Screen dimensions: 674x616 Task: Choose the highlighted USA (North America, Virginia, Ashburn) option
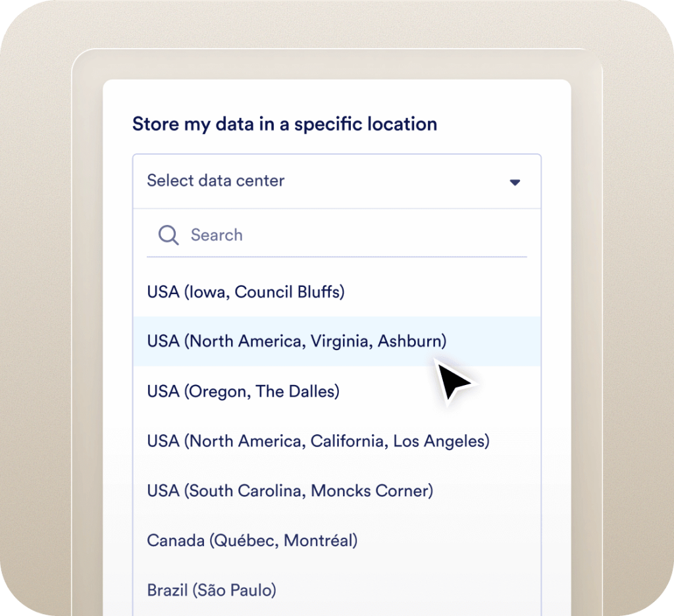point(296,341)
